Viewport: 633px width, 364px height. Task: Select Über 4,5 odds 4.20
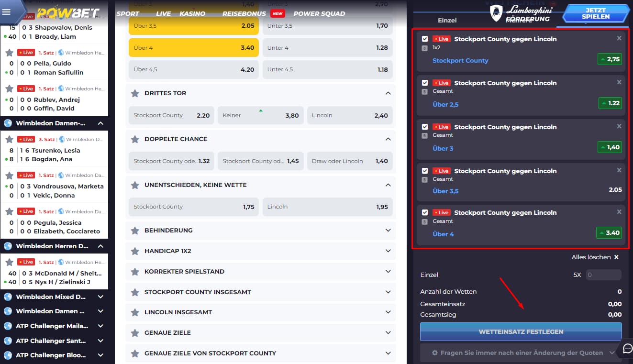(194, 69)
